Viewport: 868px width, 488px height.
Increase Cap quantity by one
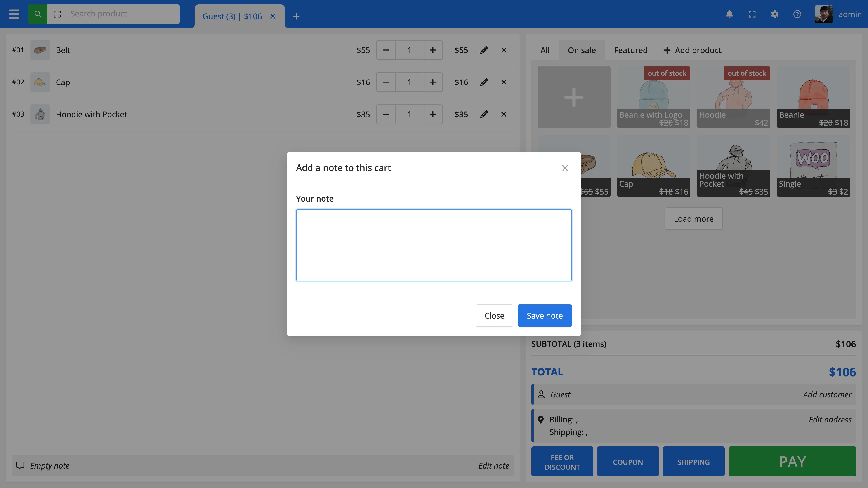coord(433,82)
